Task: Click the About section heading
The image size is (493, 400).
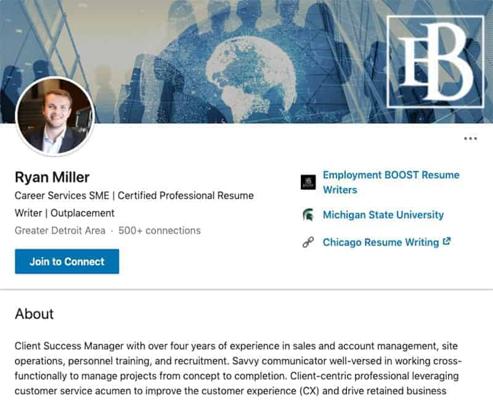Action: tap(34, 314)
